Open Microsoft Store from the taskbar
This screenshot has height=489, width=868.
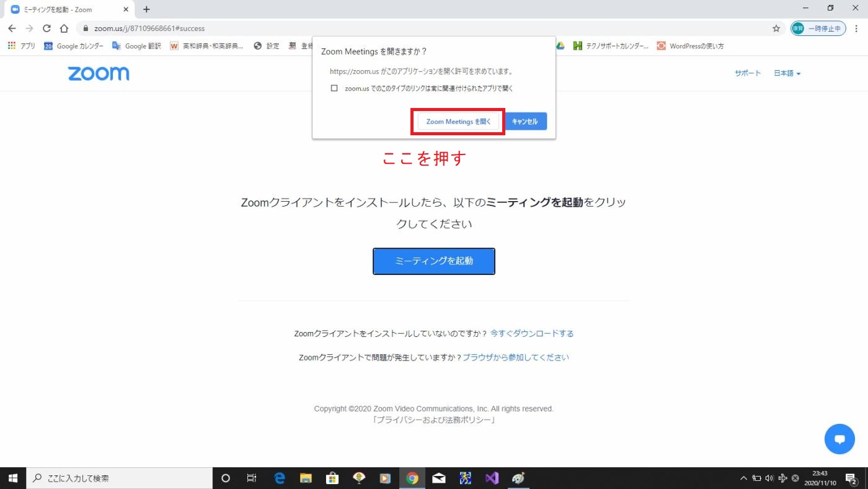pyautogui.click(x=332, y=478)
